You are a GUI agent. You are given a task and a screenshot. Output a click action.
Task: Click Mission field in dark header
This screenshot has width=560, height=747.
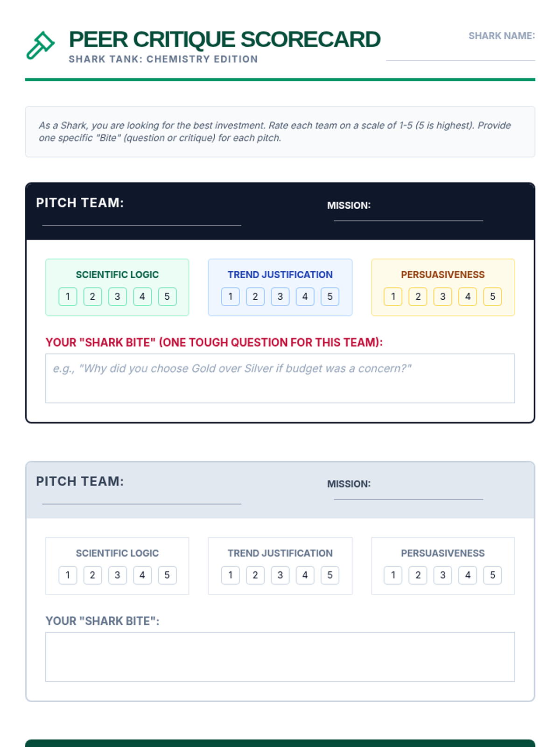click(408, 214)
